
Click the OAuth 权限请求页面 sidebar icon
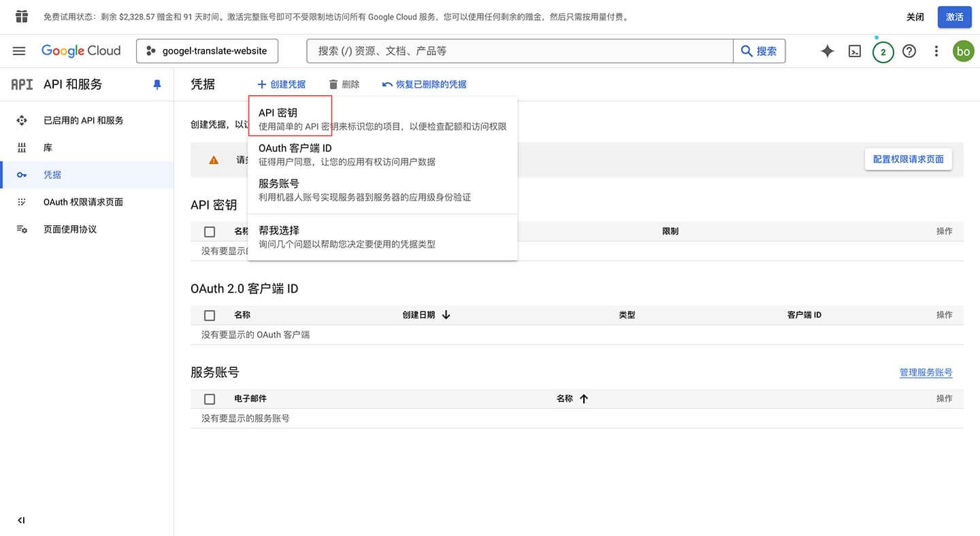point(22,202)
